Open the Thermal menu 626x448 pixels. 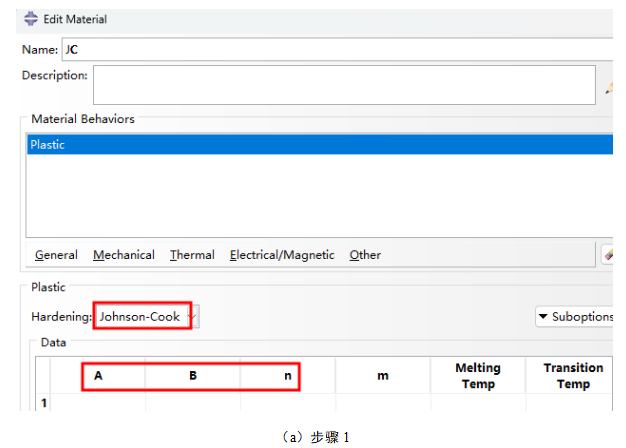click(192, 255)
